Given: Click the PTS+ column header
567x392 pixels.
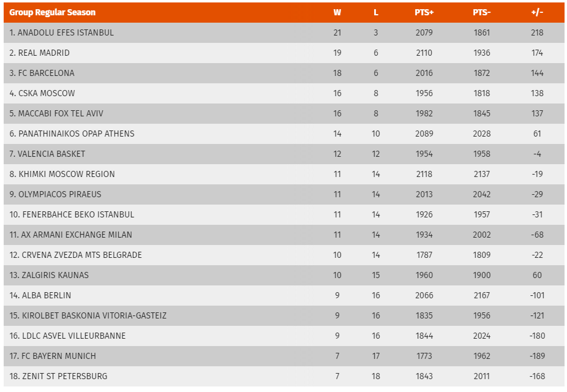Looking at the screenshot, I should 424,13.
